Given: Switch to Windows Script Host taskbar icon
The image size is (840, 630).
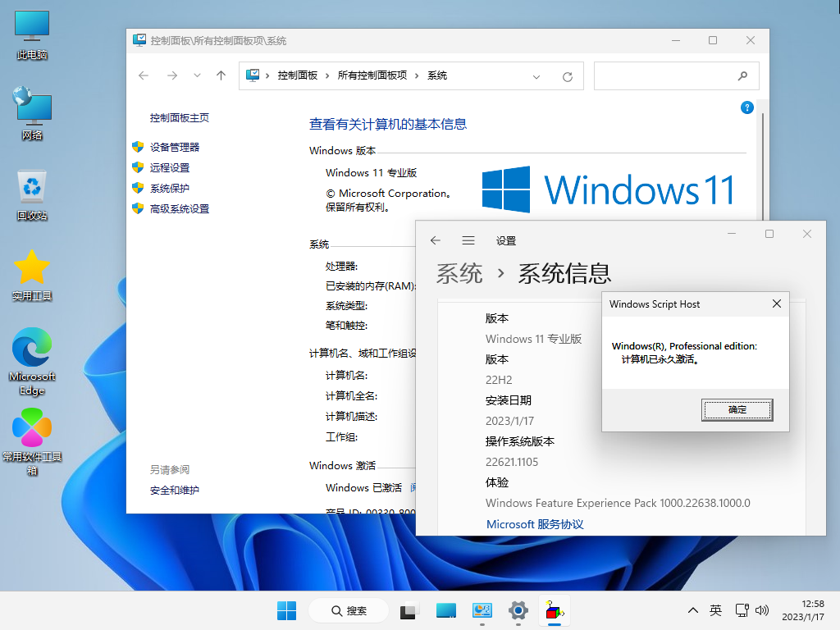Looking at the screenshot, I should point(555,610).
